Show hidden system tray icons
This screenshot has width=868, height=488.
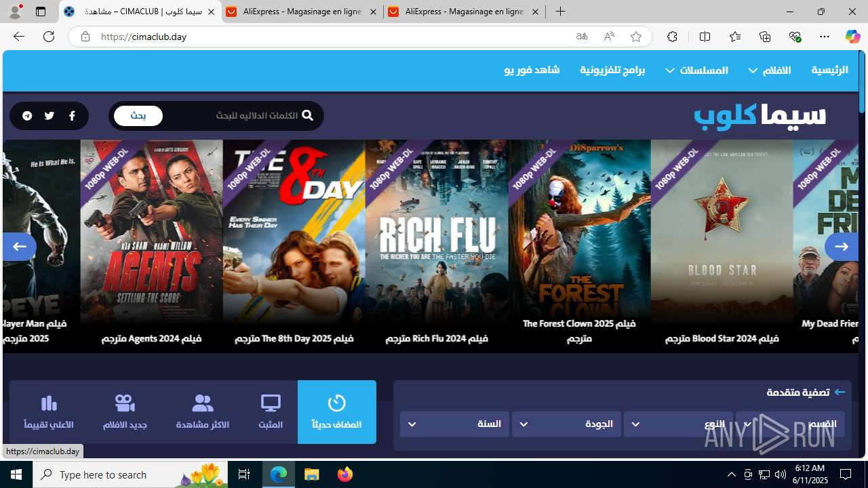(731, 474)
